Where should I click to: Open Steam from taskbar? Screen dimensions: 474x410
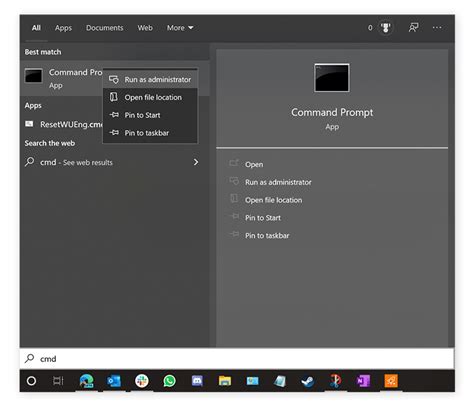[x=307, y=381]
